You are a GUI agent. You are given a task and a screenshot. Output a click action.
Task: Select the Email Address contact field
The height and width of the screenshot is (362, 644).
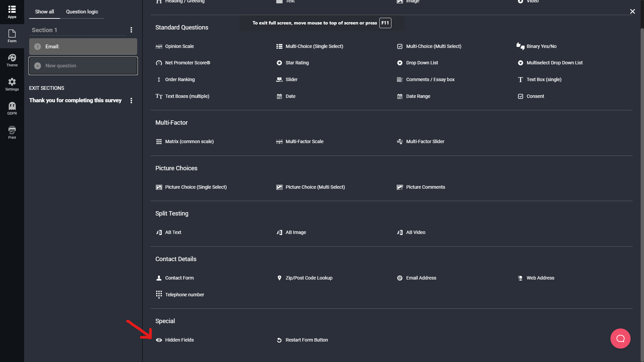[x=416, y=278]
